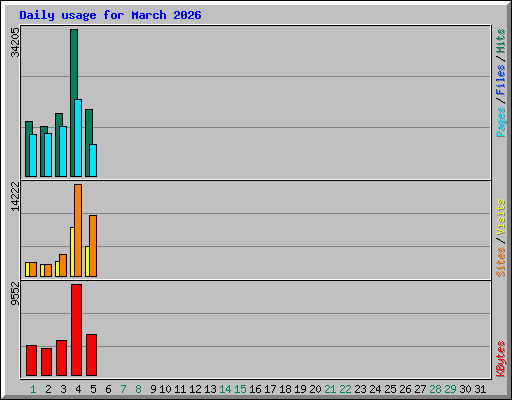Click the Files legend label
The image size is (512, 400).
pos(501,79)
